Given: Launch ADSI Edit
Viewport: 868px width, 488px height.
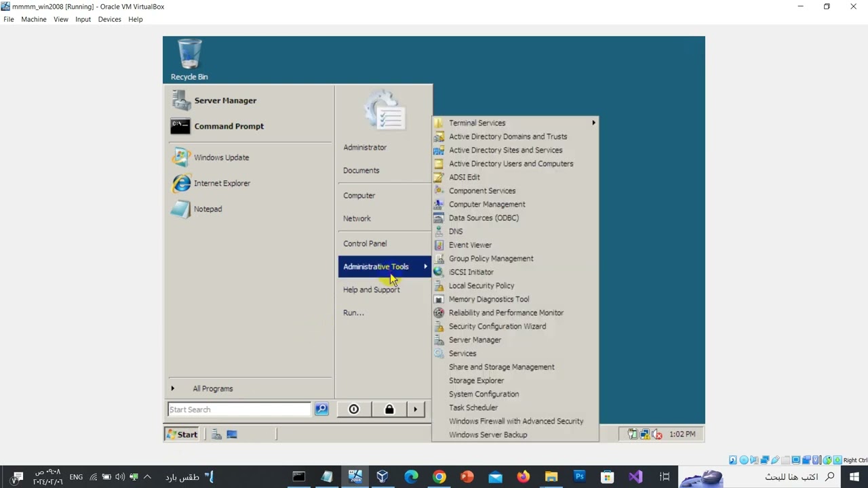Looking at the screenshot, I should [x=515, y=177].
